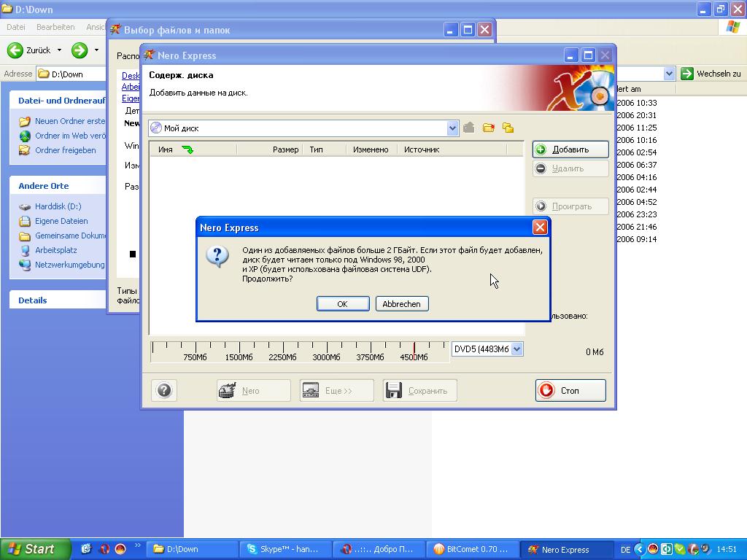Collapse the Andere Orte panel header
This screenshot has height=560, width=747.
58,186
